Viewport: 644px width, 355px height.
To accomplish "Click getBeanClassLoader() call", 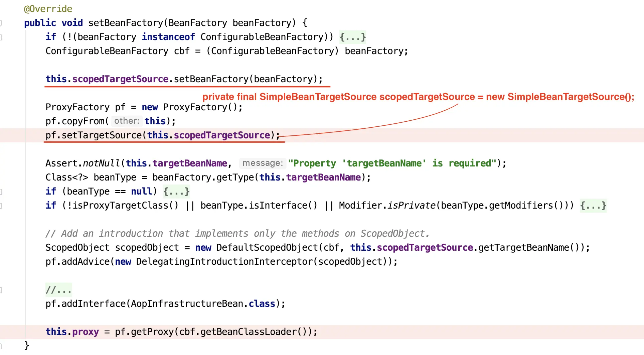I will [x=254, y=332].
